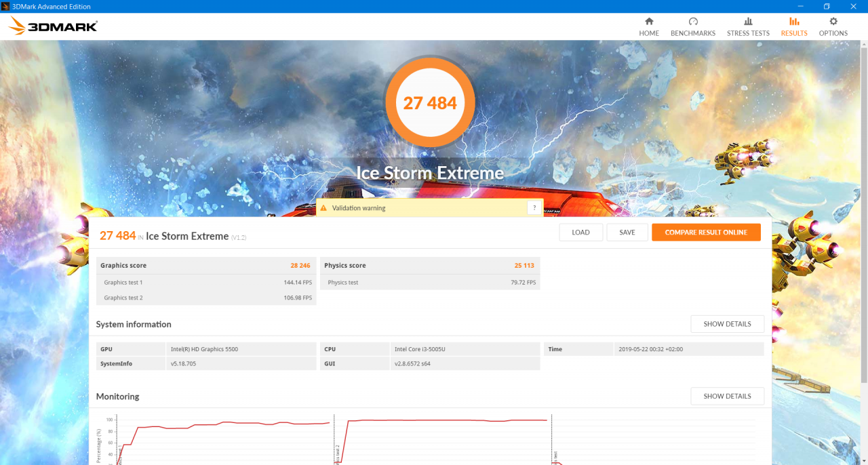Click the Physics test result 79.72 FPS

pos(523,282)
